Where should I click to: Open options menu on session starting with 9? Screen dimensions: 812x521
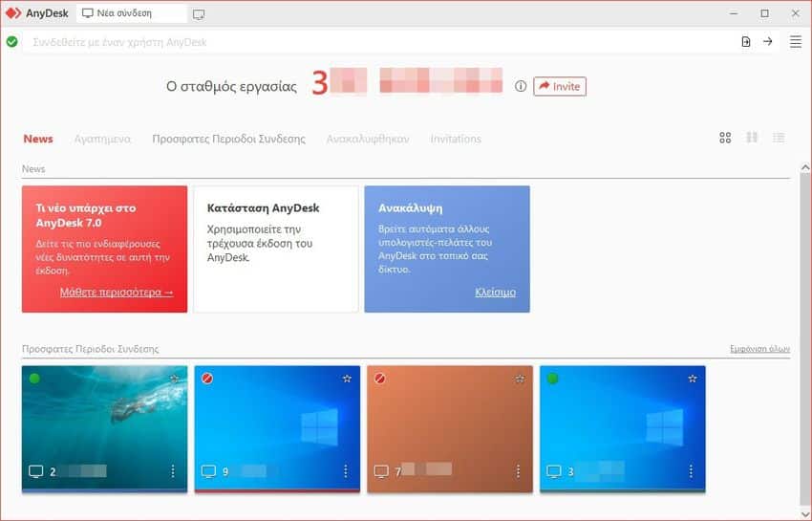coord(346,470)
